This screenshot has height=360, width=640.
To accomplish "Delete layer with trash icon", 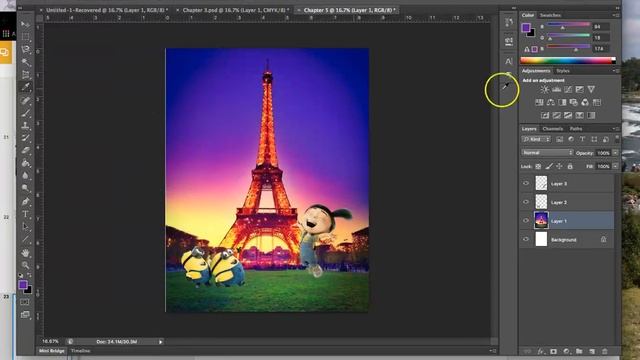I will coord(604,351).
